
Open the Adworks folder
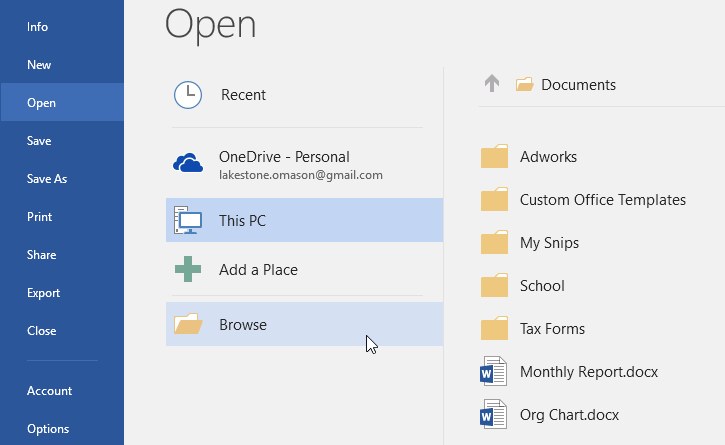point(548,157)
